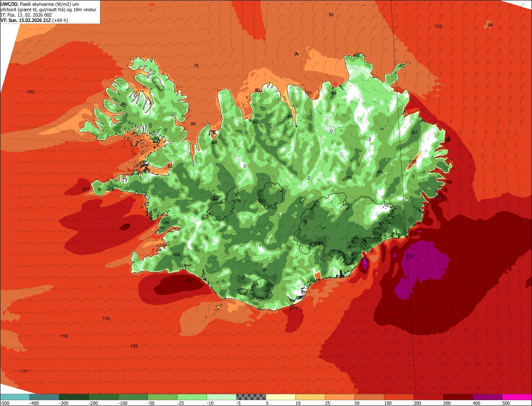Click the '452' value in the purple area

(x=410, y=257)
